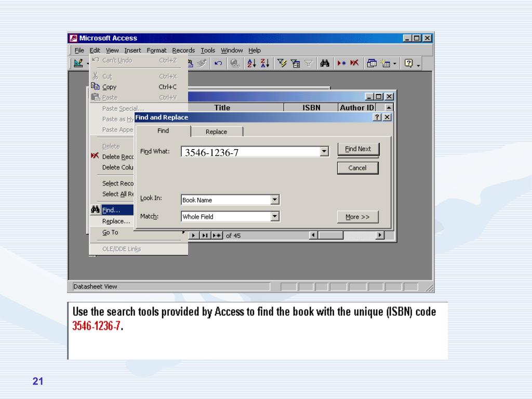The height and width of the screenshot is (399, 532).
Task: Click the Format Painter brush icon
Action: (x=202, y=63)
